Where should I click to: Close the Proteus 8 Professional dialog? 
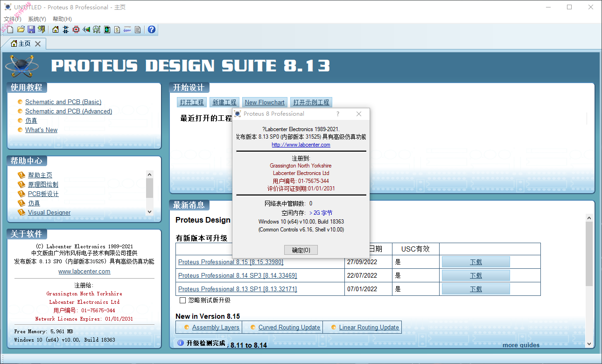coord(358,114)
